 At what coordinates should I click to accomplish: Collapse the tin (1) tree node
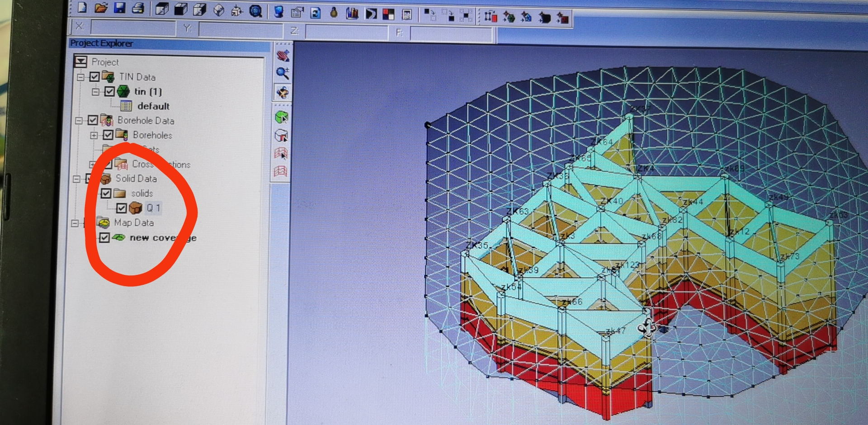[x=95, y=91]
